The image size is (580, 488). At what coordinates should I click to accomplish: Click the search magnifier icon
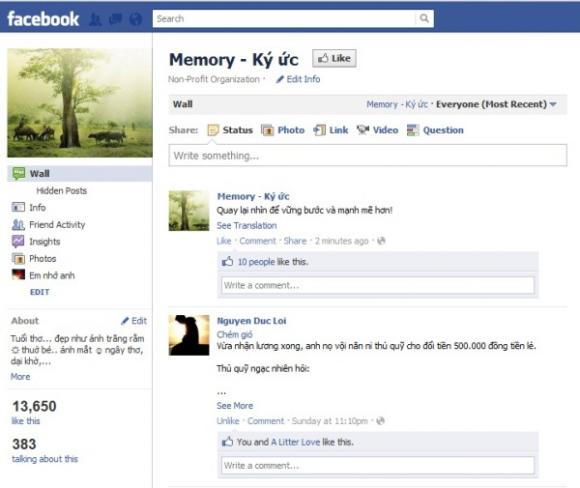tap(424, 18)
